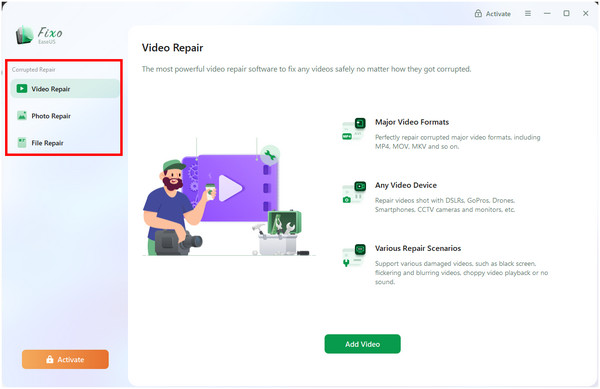Minimize the Fixo window
Viewport: 600px width, 389px height.
(x=547, y=13)
